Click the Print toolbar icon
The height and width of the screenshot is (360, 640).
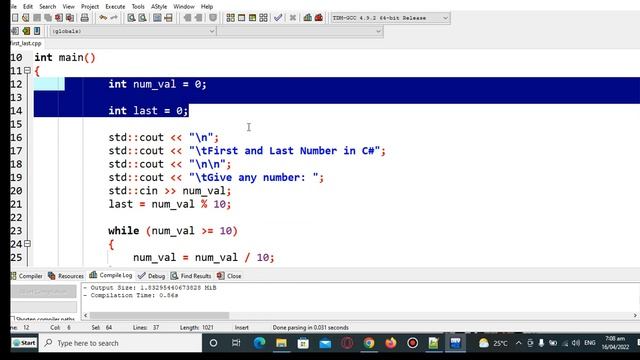click(x=84, y=18)
